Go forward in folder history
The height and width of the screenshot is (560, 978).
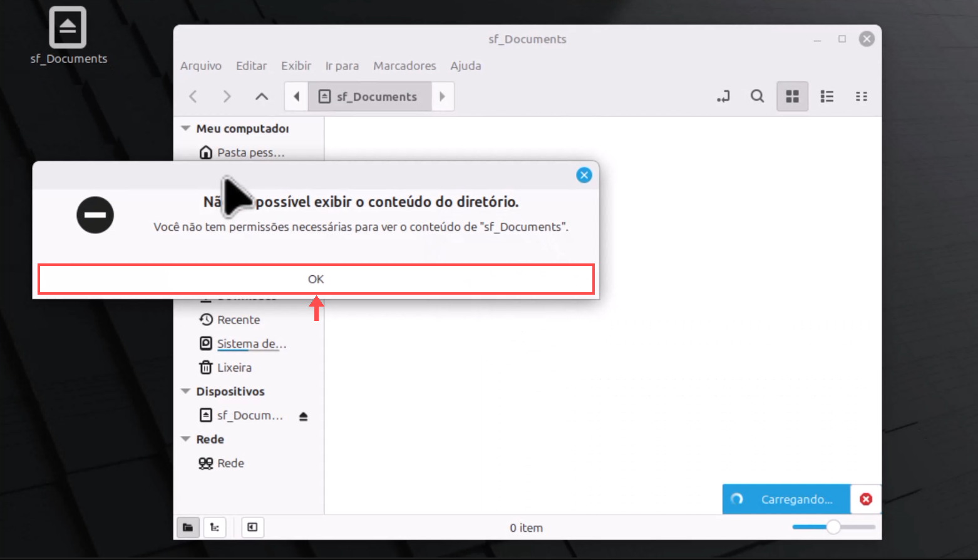(227, 96)
